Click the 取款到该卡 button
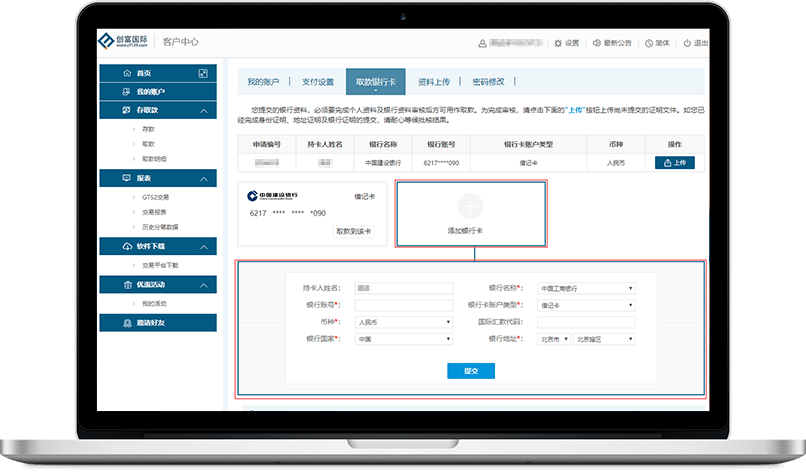This screenshot has height=472, width=806. [x=354, y=231]
